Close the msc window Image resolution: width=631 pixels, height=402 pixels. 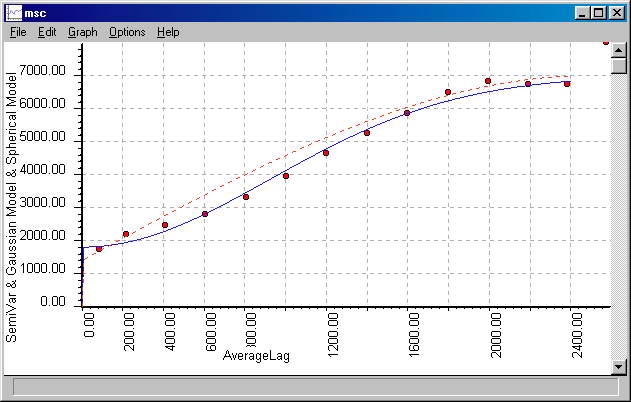click(x=618, y=12)
